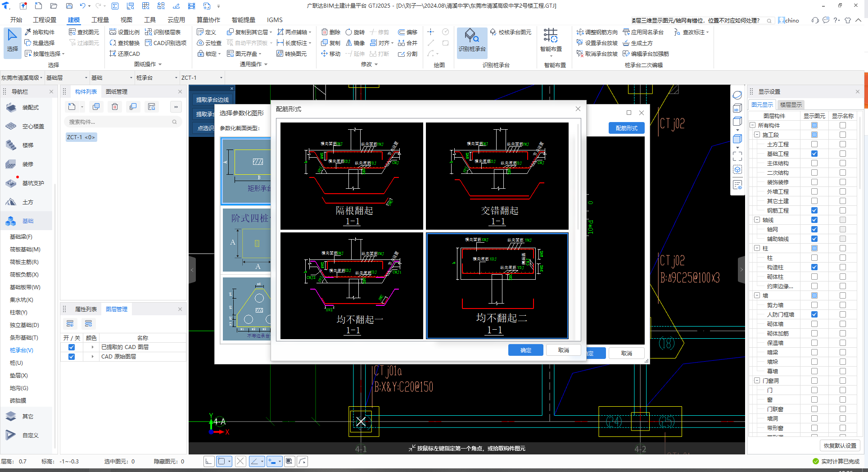Click the 生成土方 tool

tap(637, 43)
